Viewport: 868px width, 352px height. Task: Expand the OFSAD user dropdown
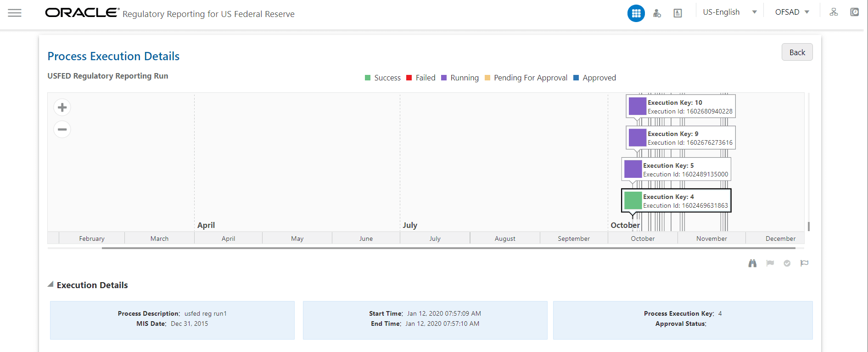pyautogui.click(x=792, y=12)
